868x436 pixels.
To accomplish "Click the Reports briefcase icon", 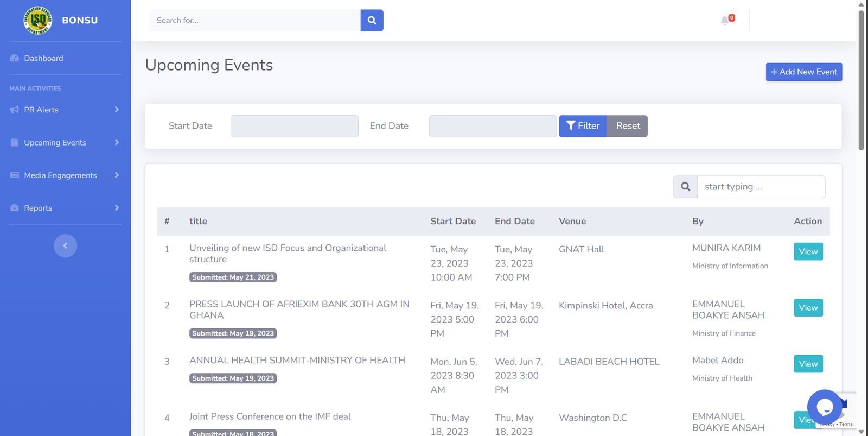I will click(x=15, y=208).
